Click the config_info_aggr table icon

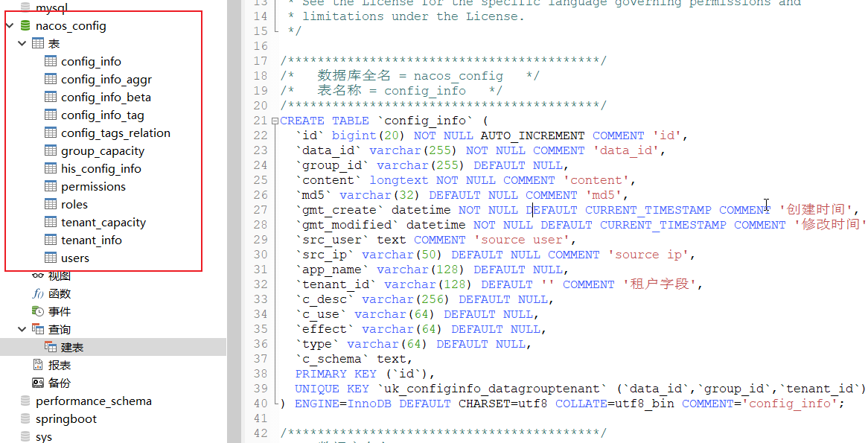click(x=51, y=79)
